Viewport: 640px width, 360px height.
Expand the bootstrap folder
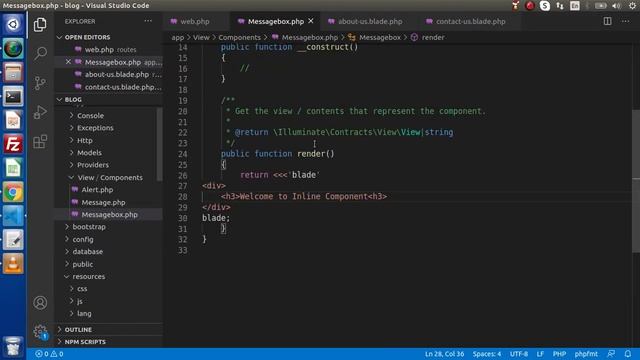(x=89, y=227)
